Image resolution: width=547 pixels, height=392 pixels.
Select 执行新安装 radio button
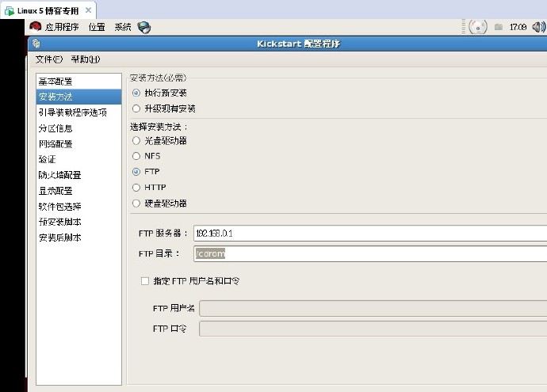point(136,93)
